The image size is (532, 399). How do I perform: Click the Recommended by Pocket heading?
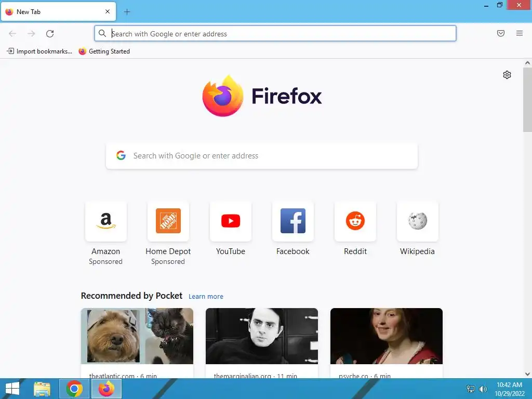click(131, 296)
